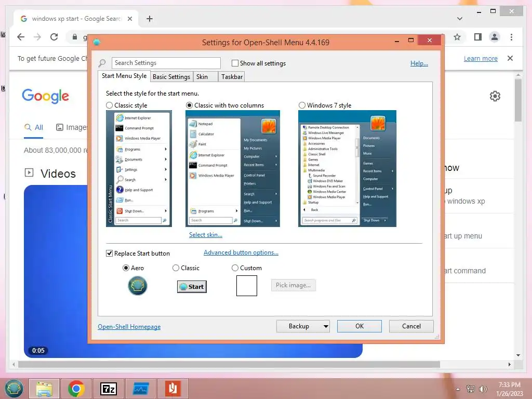Choose the Aero button radio
The image size is (532, 399).
coord(126,268)
